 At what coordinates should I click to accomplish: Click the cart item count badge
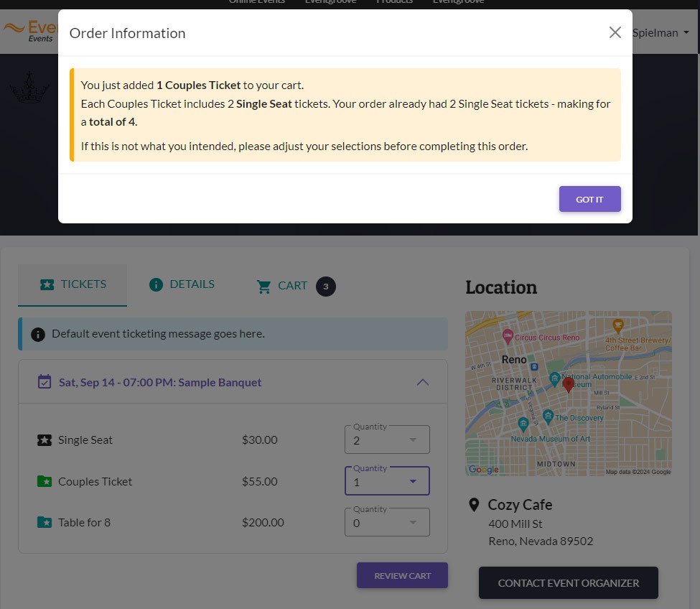[x=325, y=287]
